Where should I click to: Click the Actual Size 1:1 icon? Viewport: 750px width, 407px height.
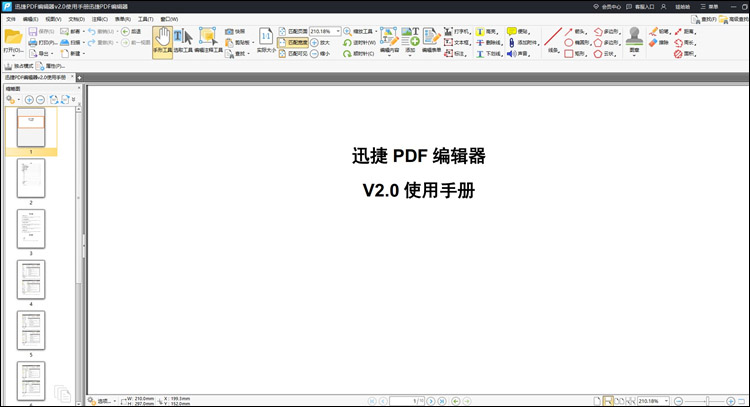coord(266,36)
